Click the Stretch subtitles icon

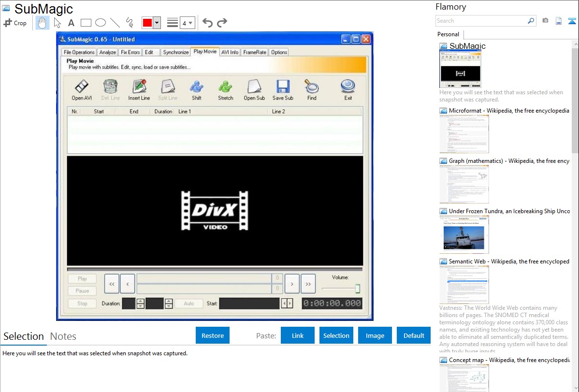[226, 90]
